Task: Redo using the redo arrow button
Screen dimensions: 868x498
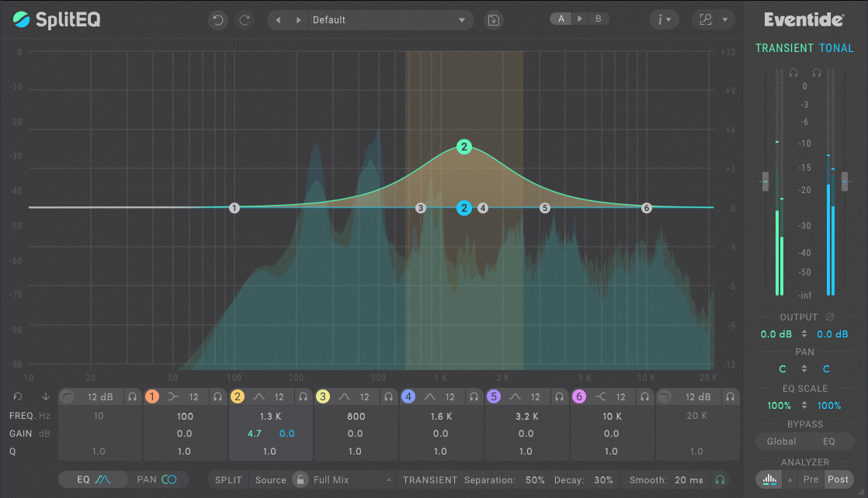Action: (x=244, y=20)
